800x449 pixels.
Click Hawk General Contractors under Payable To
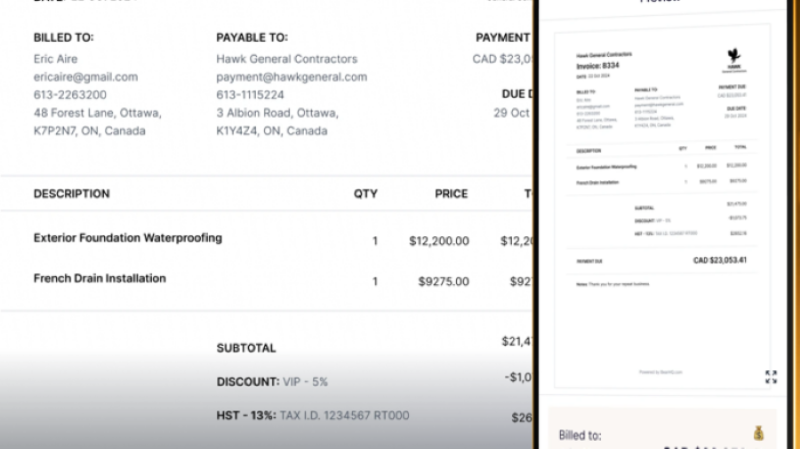pyautogui.click(x=286, y=59)
